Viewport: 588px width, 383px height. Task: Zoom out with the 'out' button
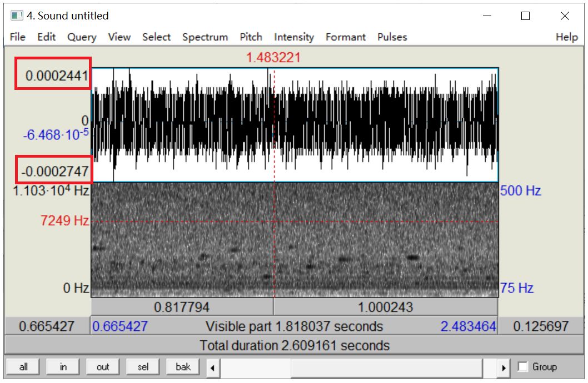coord(103,367)
